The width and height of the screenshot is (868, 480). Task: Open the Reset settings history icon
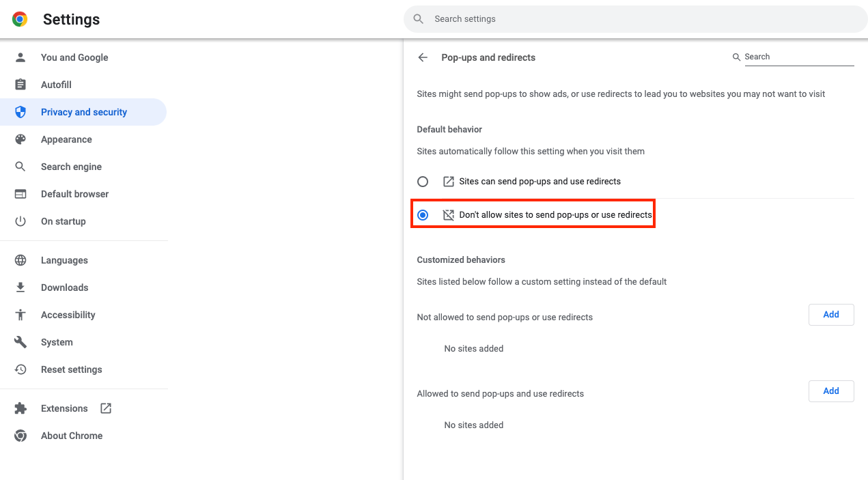(x=20, y=369)
